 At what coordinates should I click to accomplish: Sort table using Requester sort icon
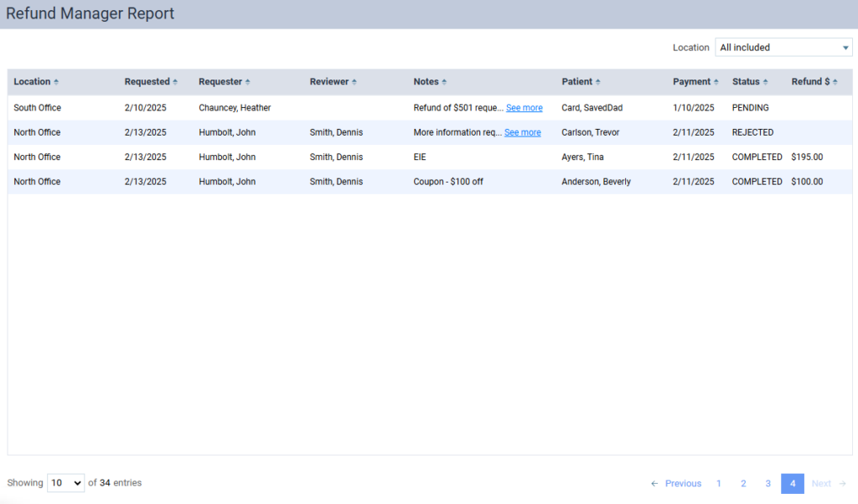[x=248, y=82]
